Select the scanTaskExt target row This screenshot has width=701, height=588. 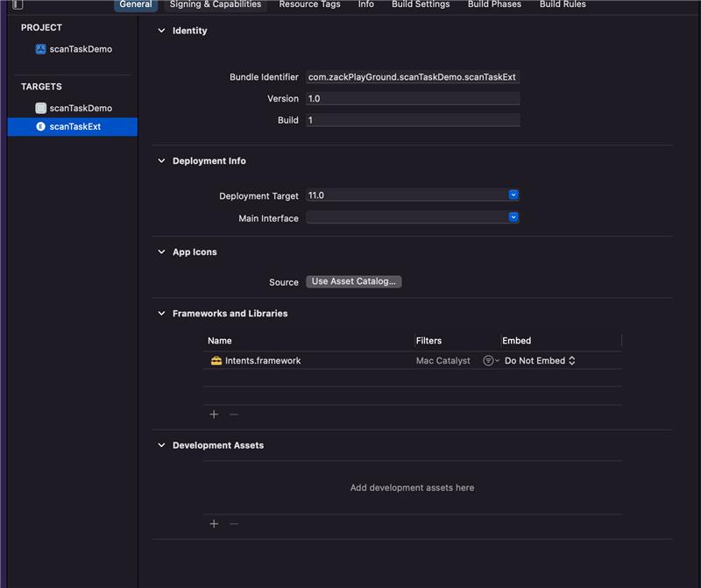(73, 126)
